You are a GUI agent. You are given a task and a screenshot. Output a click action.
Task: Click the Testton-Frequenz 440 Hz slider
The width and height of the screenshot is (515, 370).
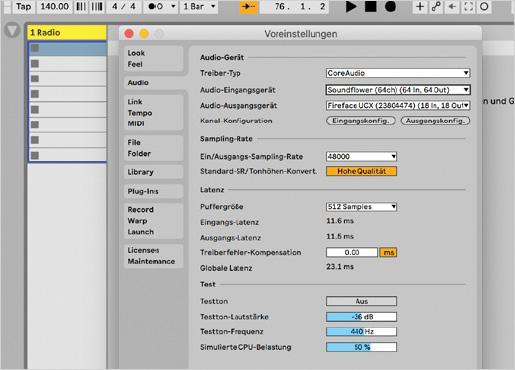(361, 332)
